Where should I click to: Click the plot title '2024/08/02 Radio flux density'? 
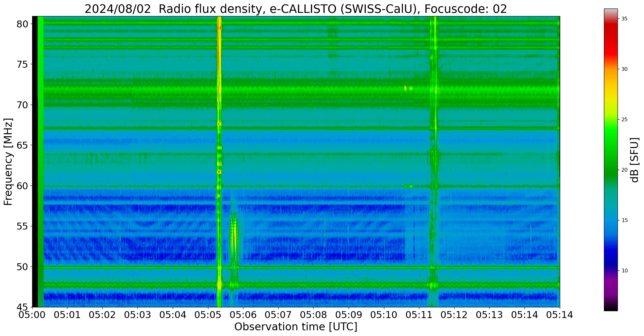point(173,9)
